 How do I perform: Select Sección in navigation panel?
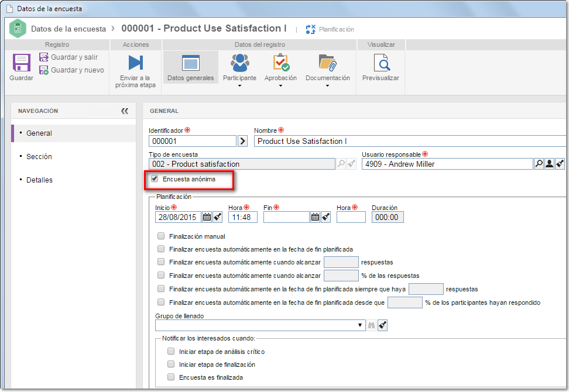39,157
